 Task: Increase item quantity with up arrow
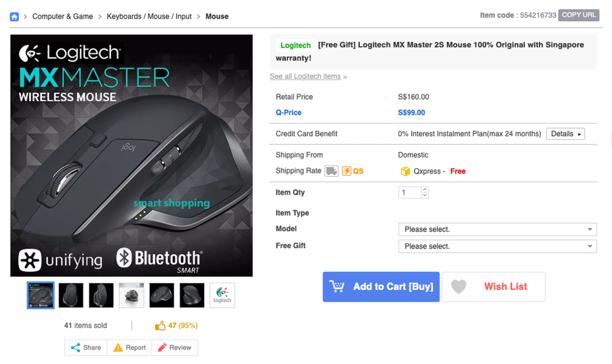425,189
